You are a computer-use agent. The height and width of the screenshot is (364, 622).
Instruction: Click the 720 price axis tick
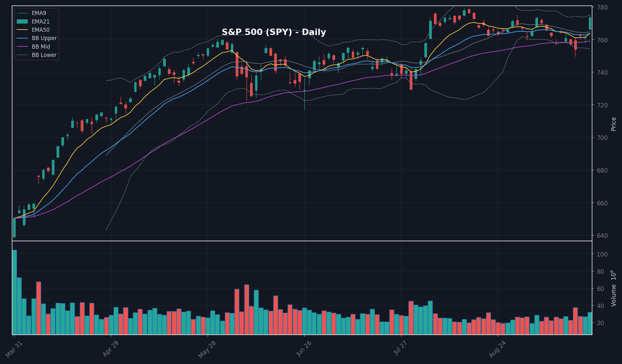click(602, 105)
